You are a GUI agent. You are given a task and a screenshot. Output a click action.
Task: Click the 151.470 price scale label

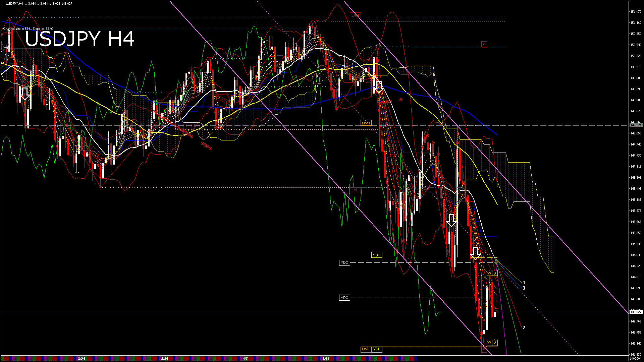point(636,12)
